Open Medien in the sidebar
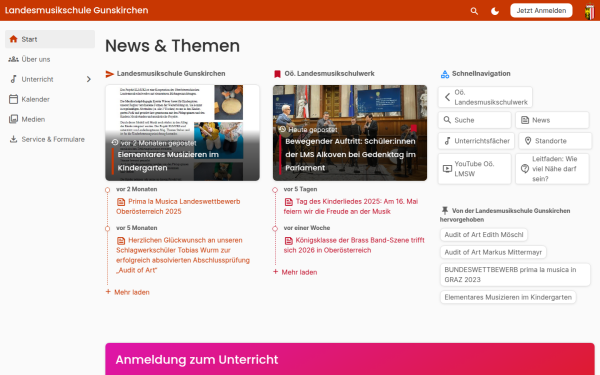The height and width of the screenshot is (375, 600). pos(50,119)
